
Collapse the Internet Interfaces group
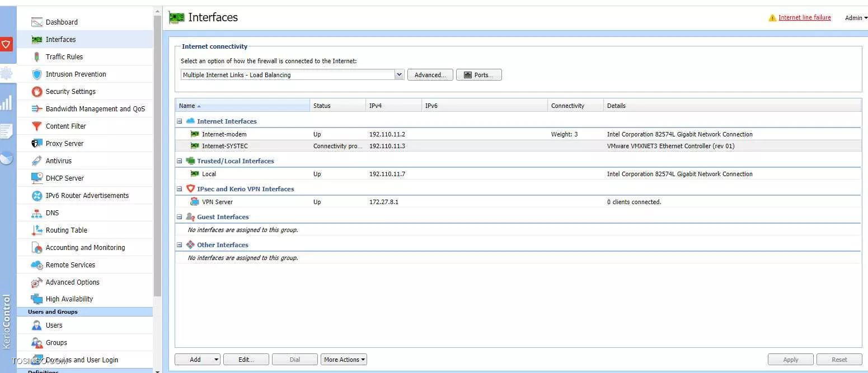pyautogui.click(x=180, y=121)
